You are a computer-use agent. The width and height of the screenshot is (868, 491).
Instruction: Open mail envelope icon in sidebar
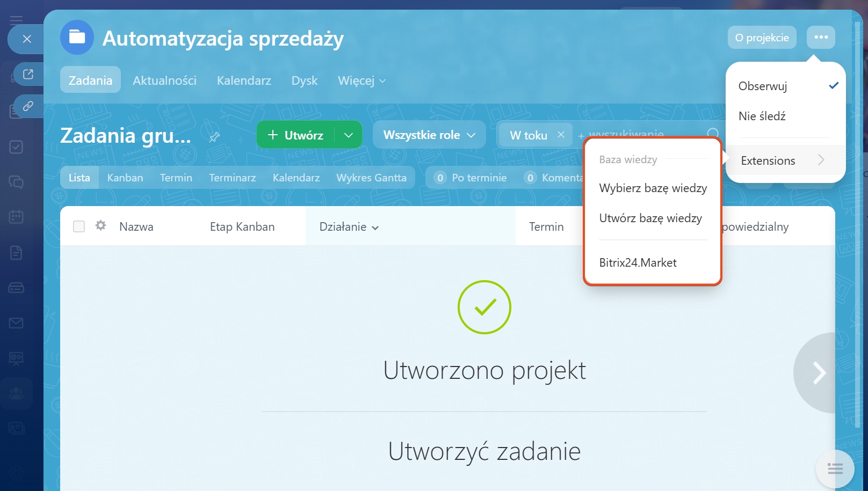pyautogui.click(x=16, y=323)
